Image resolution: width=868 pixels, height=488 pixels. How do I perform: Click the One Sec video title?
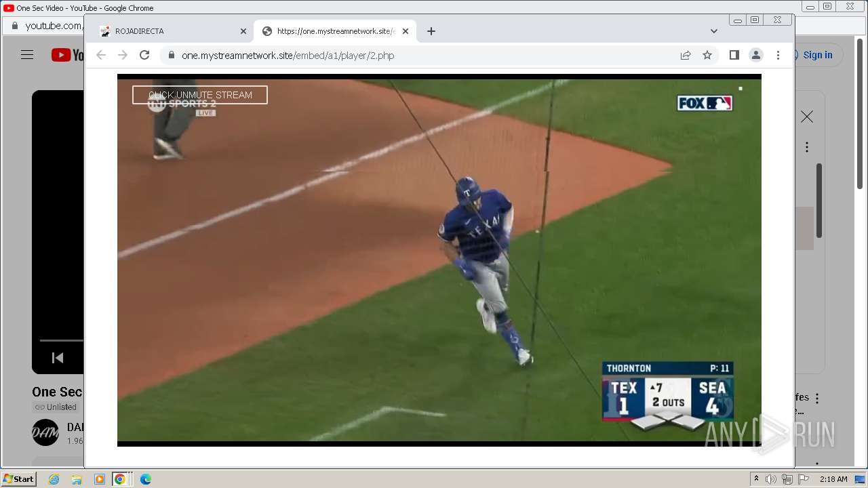[x=57, y=392]
